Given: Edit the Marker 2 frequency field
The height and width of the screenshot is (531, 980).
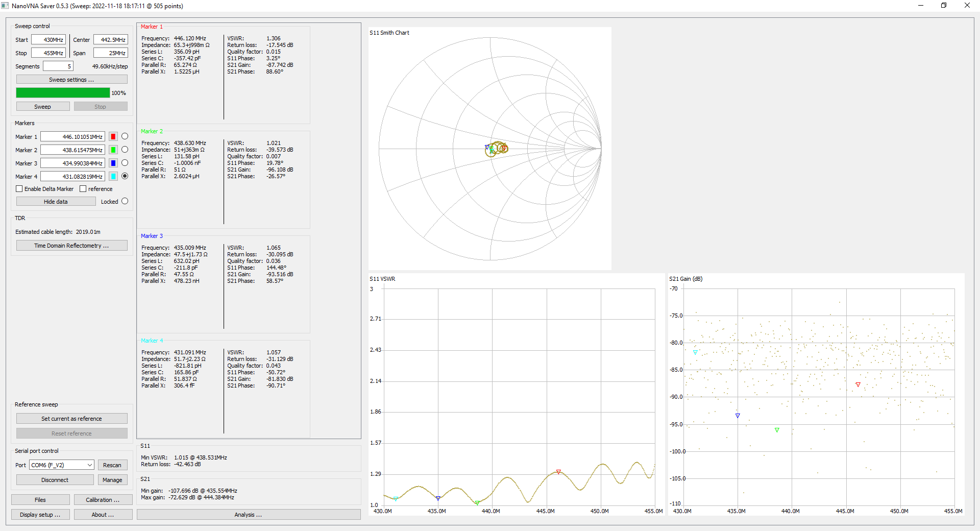Looking at the screenshot, I should [72, 150].
